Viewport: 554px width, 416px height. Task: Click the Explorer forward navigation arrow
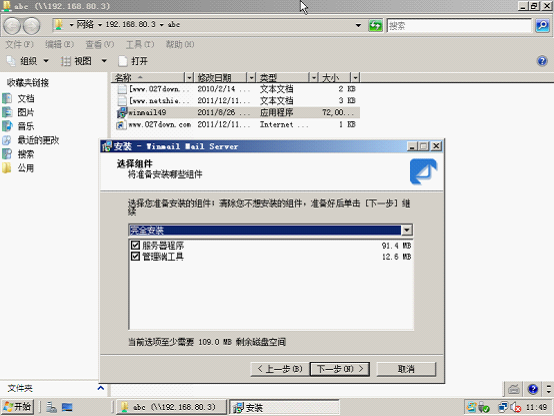(31, 26)
